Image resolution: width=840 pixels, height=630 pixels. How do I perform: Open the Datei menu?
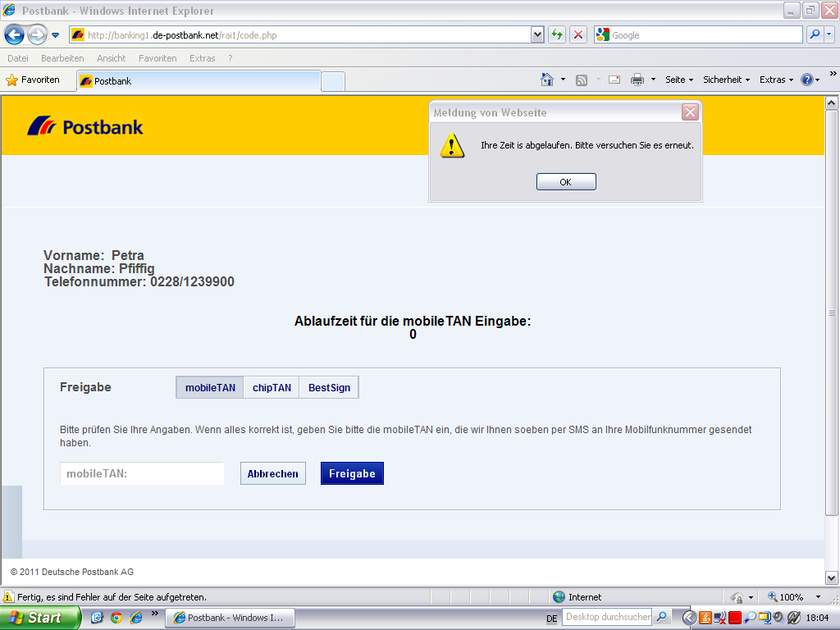pos(18,58)
